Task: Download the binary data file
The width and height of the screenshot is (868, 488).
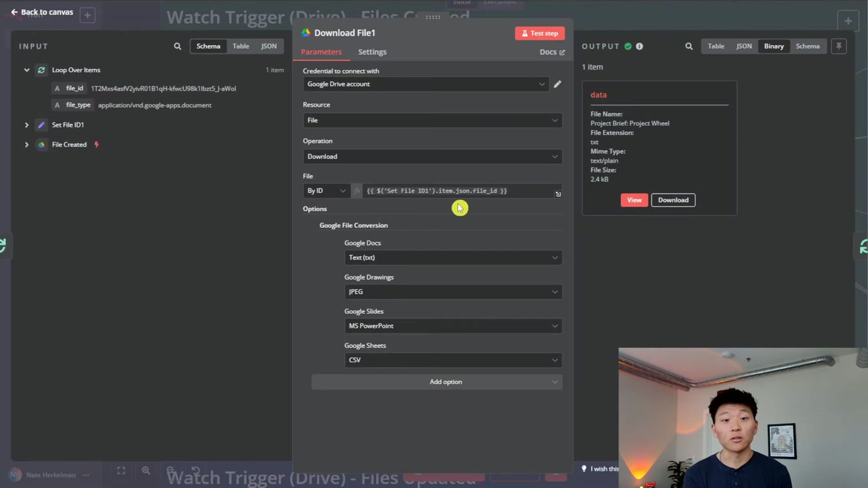Action: click(673, 200)
